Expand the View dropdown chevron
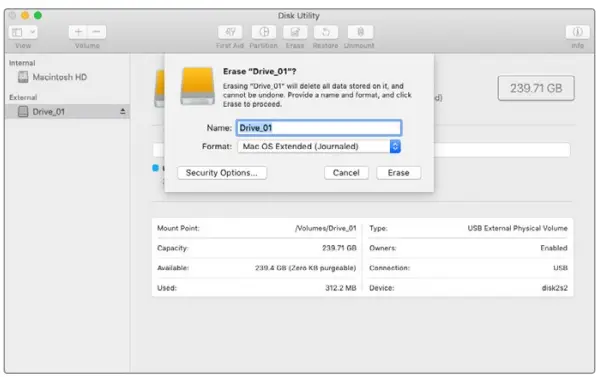The height and width of the screenshot is (377, 600). [x=33, y=32]
